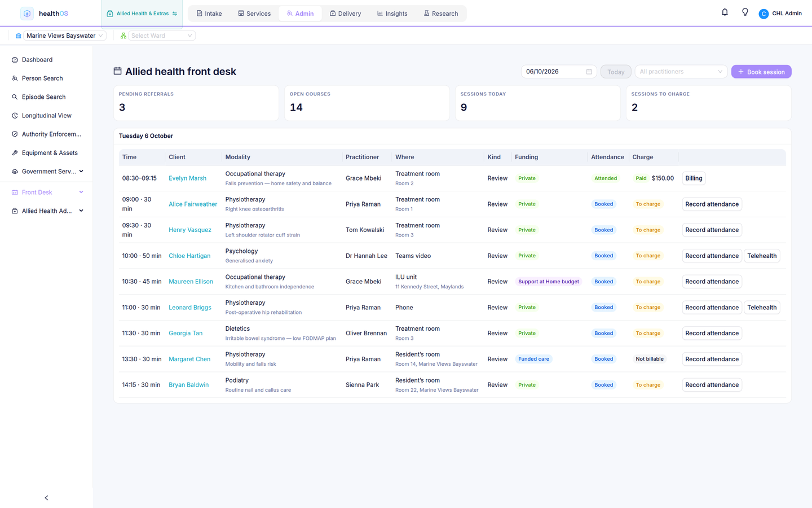Record attendance for Alice Fairweather
The height and width of the screenshot is (508, 812).
point(712,204)
